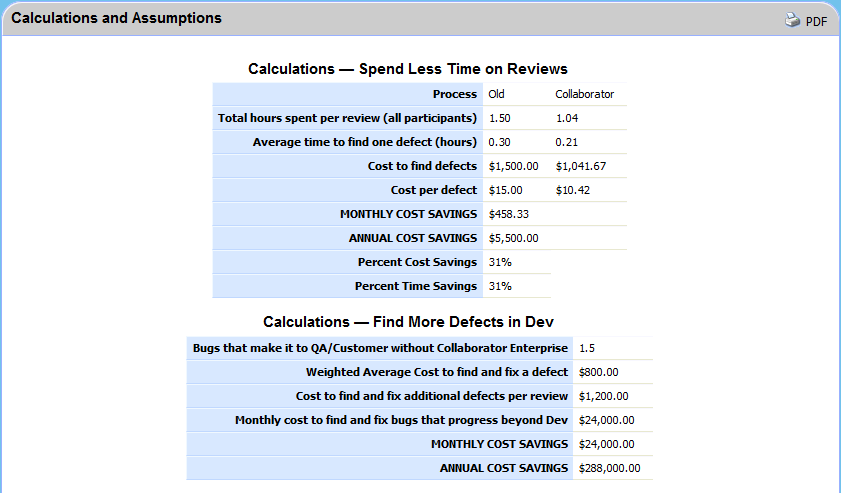Image resolution: width=841 pixels, height=493 pixels.
Task: Click the $10.42 Collaborator cost per defect
Action: click(573, 190)
